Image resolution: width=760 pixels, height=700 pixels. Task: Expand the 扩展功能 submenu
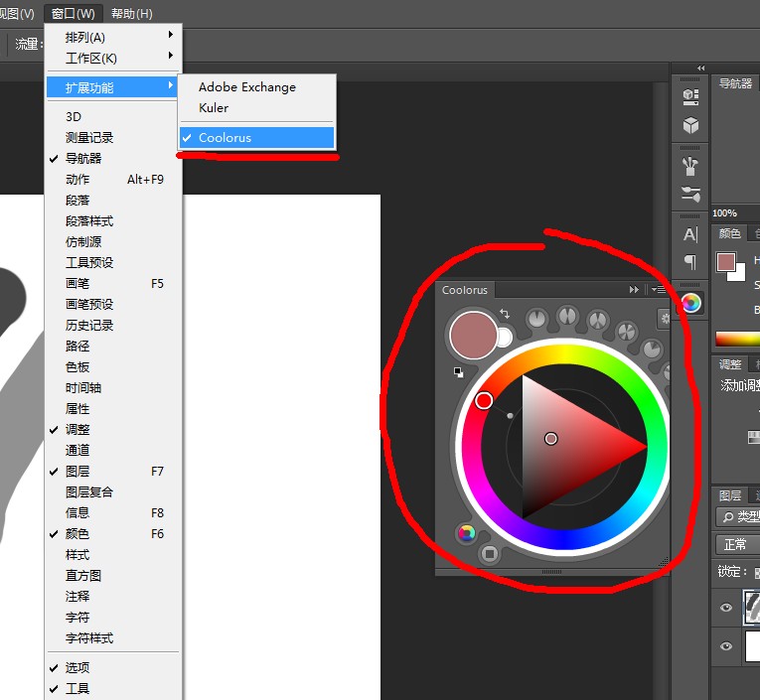coord(113,87)
